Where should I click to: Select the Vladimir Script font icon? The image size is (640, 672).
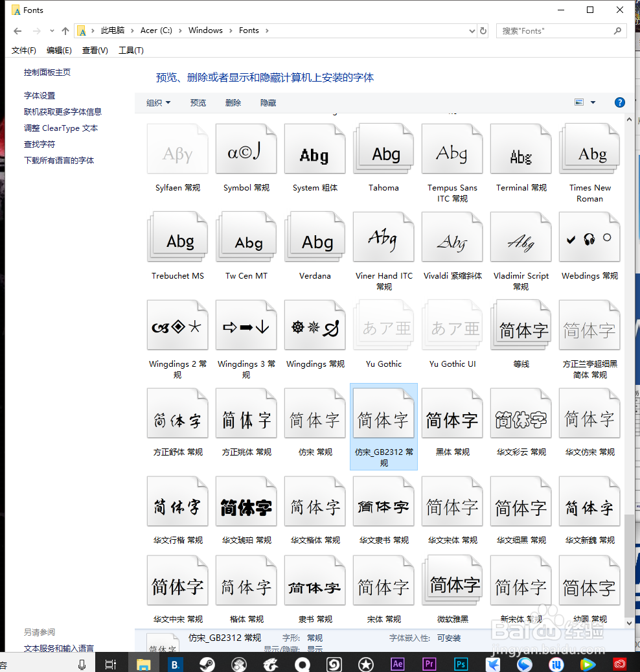(521, 237)
